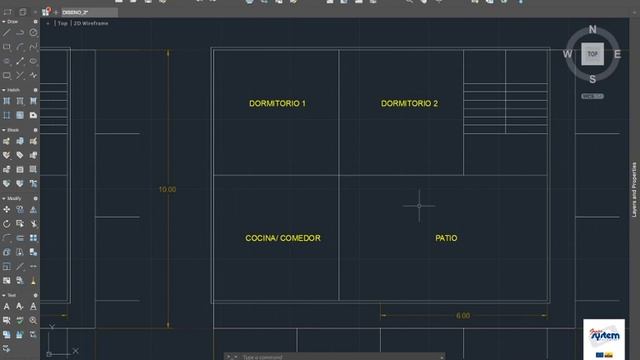Select the COCINA/ COMEDOR text label
Viewport: 640px width, 360px height.
coord(283,238)
